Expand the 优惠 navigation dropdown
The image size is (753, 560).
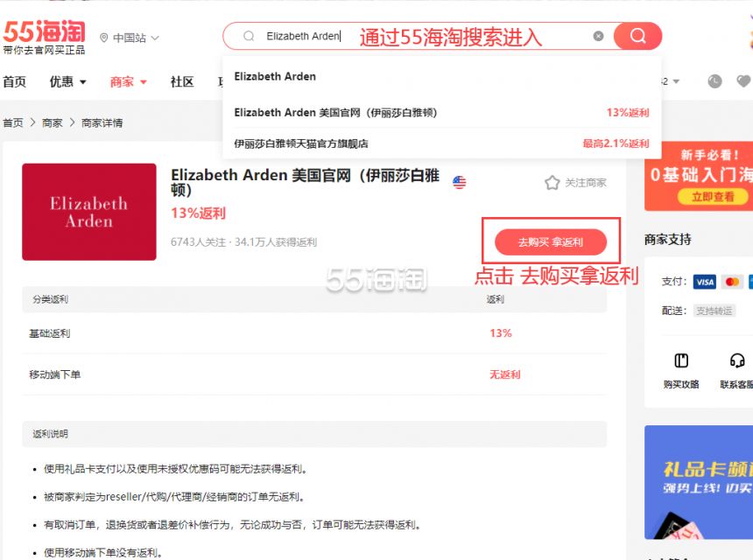tap(67, 81)
